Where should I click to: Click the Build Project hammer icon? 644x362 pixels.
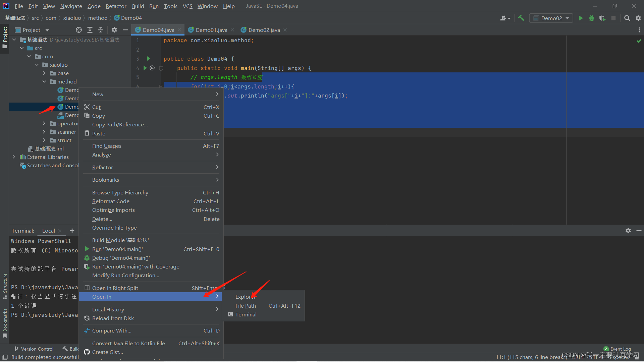click(x=521, y=18)
